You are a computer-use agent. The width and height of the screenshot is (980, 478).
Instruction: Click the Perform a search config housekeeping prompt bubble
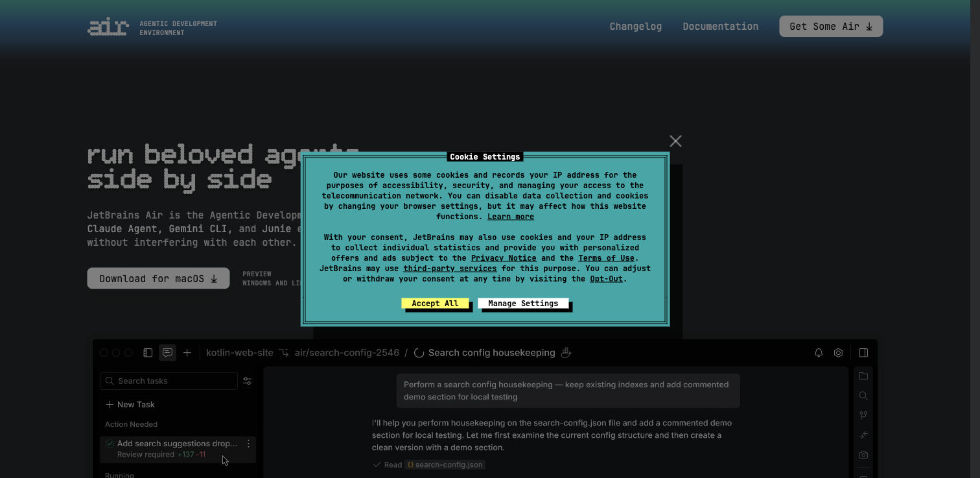click(x=568, y=390)
